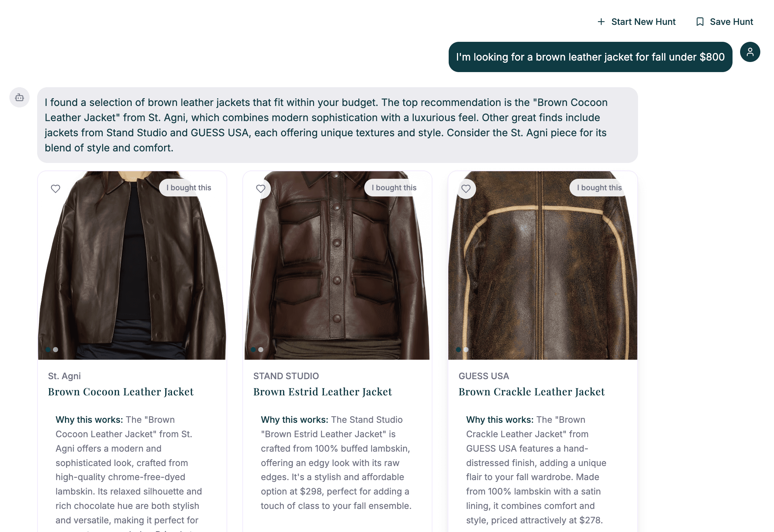The image size is (774, 532).
Task: Mark St. Agni jacket as "I bought this"
Action: click(189, 188)
